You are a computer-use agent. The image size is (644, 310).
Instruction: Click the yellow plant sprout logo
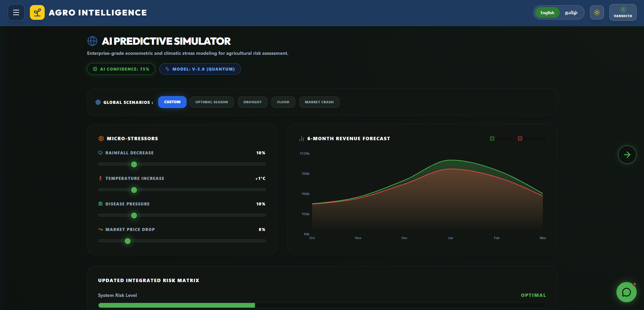37,12
